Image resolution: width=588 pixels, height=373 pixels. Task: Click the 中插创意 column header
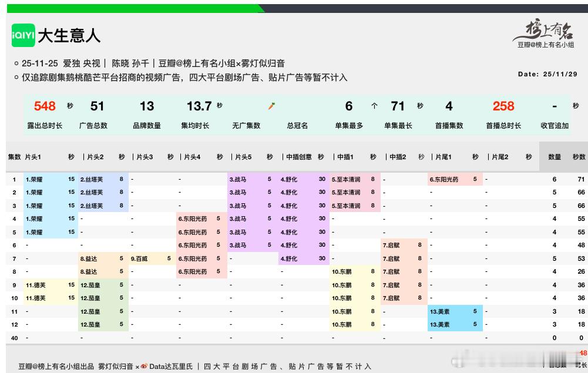click(299, 157)
